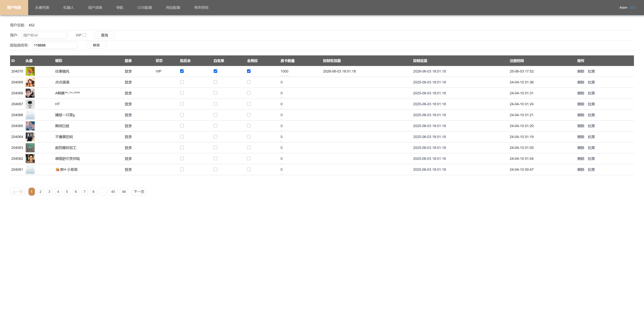This screenshot has height=322, width=644.
Task: Click 修改 button for starting room number
Action: (96, 45)
